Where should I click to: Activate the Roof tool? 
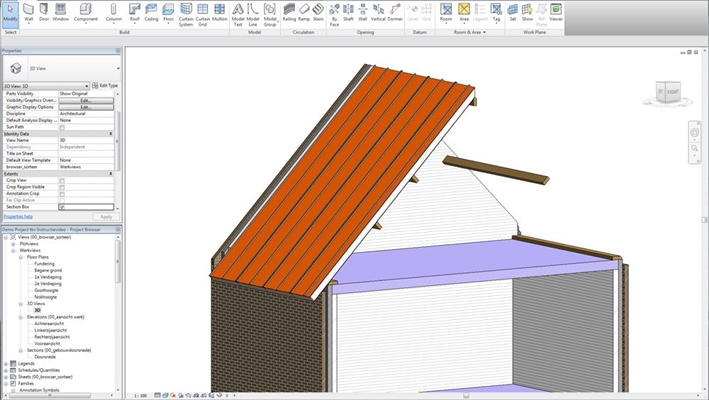coord(135,12)
